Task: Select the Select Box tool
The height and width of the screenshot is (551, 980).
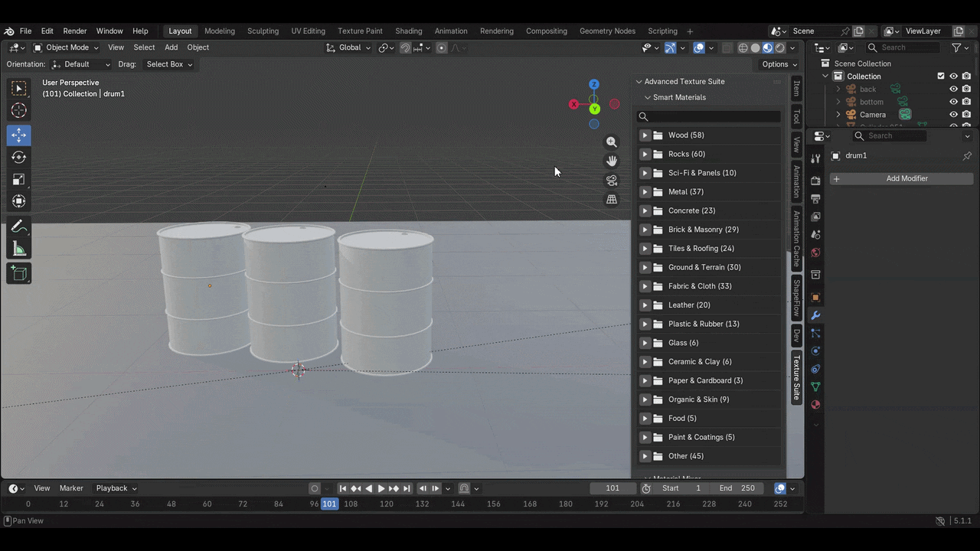Action: point(19,90)
